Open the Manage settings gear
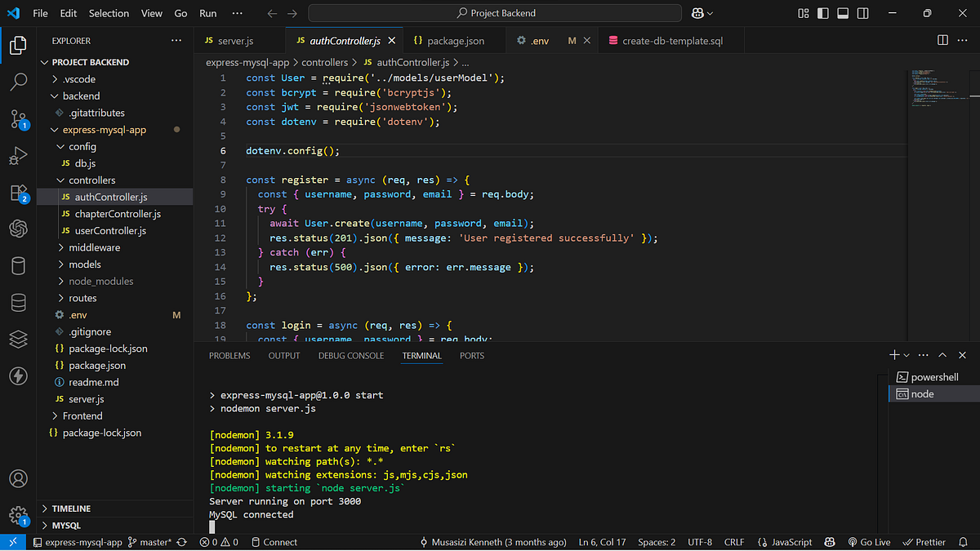The image size is (980, 551). [18, 514]
